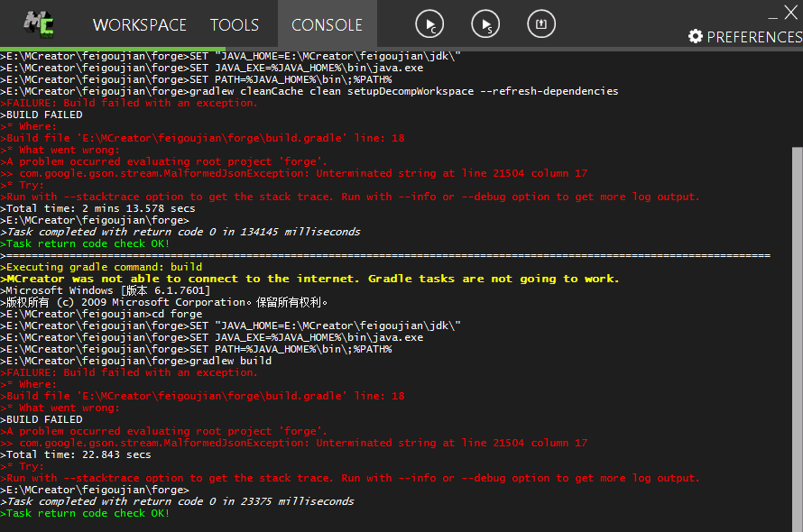Click the Preferences gear icon

click(696, 37)
